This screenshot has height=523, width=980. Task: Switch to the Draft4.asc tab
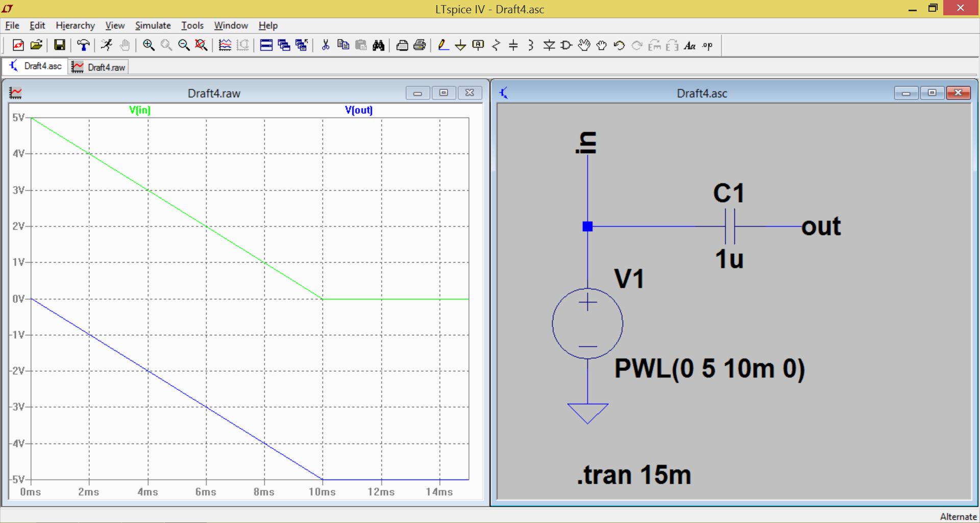tap(36, 66)
